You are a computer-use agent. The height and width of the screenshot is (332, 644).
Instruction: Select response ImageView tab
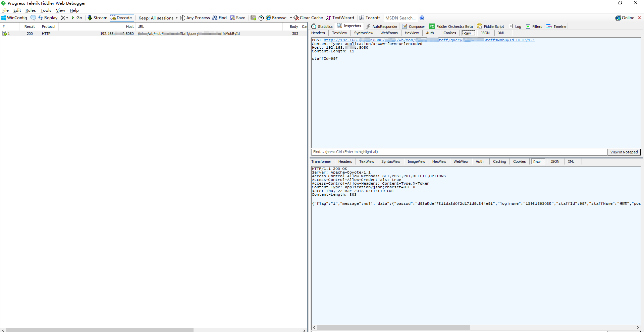pyautogui.click(x=416, y=161)
